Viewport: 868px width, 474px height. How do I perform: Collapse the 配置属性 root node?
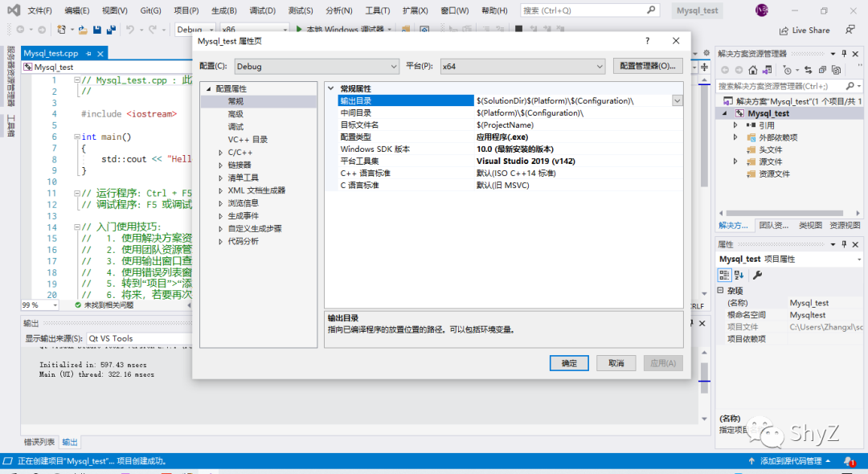pyautogui.click(x=209, y=89)
